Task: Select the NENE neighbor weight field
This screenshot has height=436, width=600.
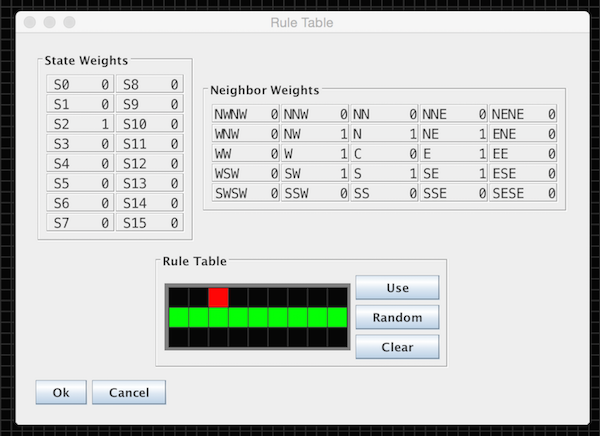Action: point(523,114)
